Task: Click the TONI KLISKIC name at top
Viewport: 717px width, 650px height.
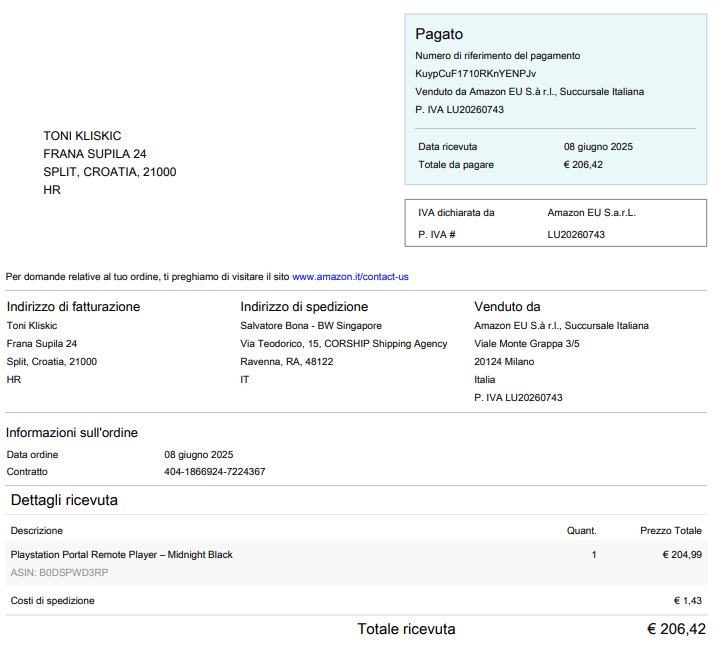Action: 82,136
